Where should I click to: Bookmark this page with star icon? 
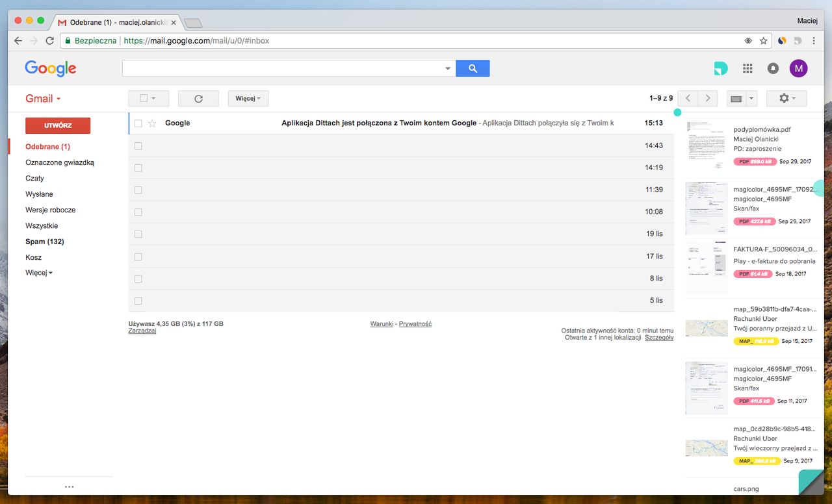pos(763,40)
